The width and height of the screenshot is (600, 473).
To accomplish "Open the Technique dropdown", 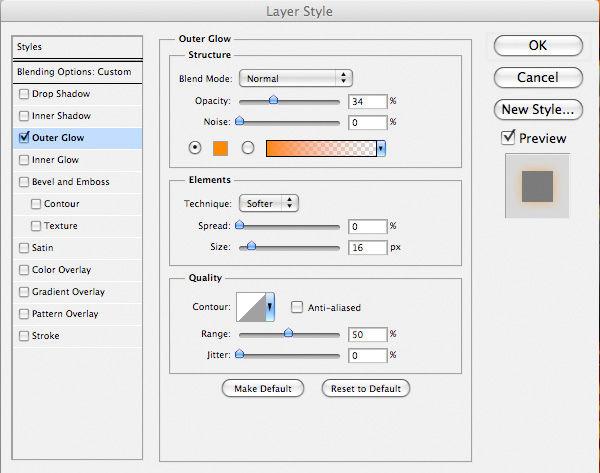I will (269, 203).
